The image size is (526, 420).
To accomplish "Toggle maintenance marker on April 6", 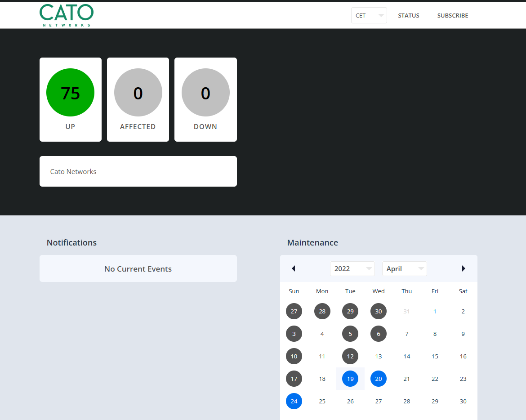I will tap(378, 334).
